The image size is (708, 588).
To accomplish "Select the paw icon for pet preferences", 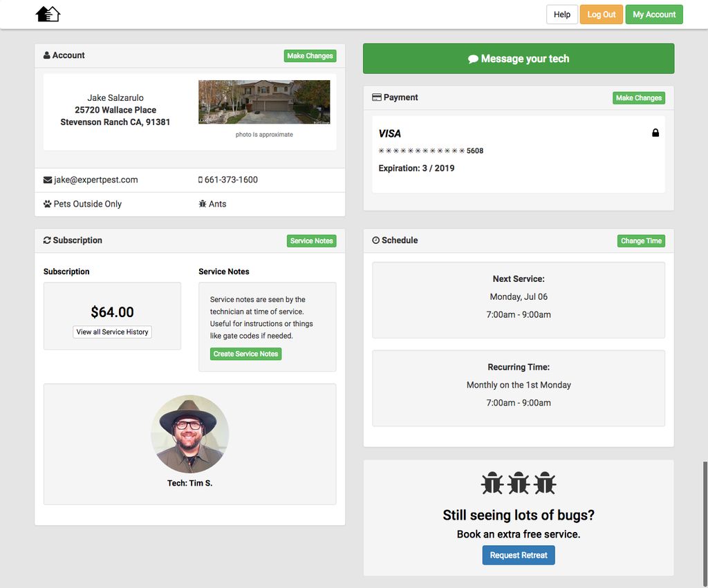I will [47, 204].
